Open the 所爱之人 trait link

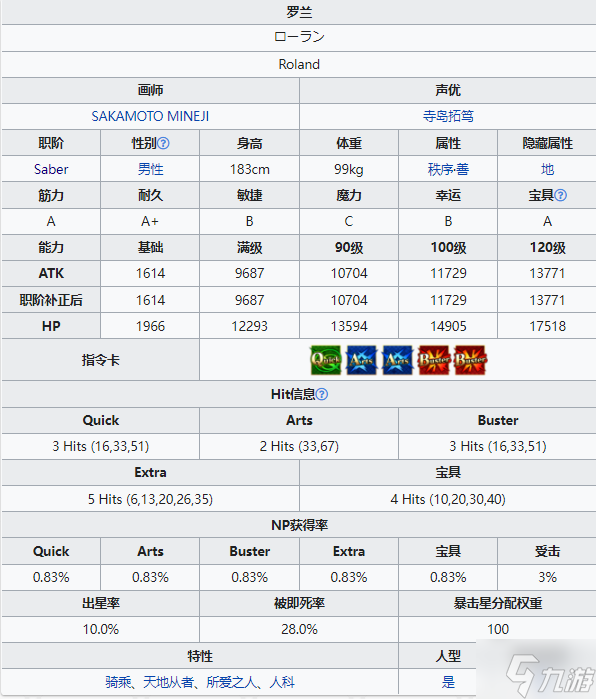pyautogui.click(x=231, y=682)
